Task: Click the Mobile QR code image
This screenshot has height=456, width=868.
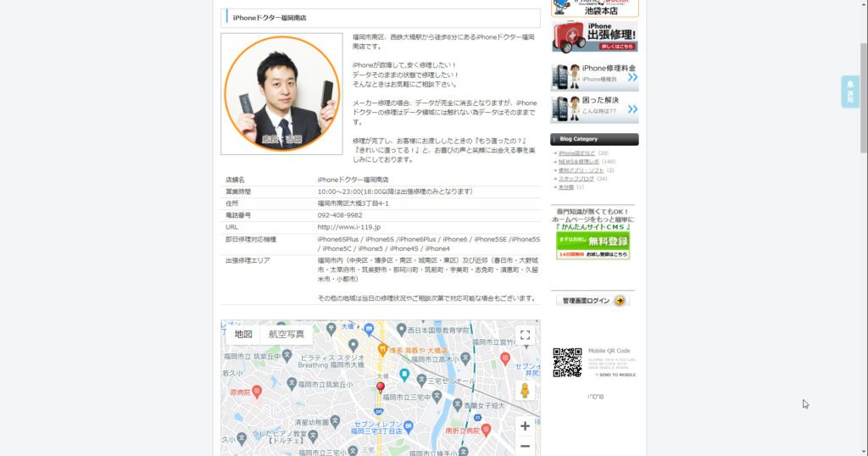Action: pos(567,363)
